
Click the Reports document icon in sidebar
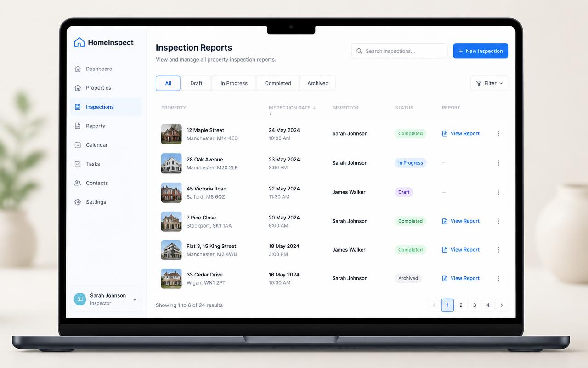tap(78, 126)
